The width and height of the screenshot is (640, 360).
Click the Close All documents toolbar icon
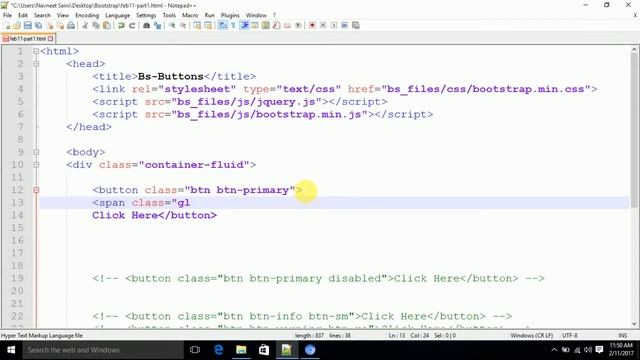(x=60, y=25)
